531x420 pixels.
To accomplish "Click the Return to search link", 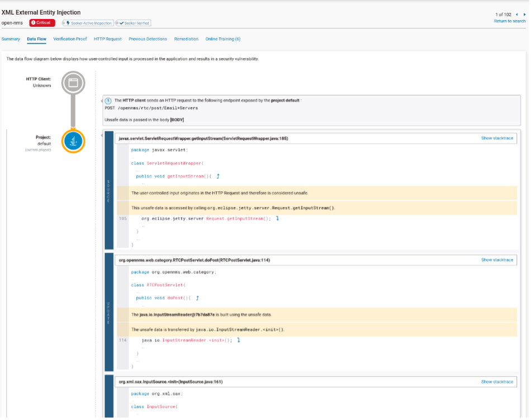I will click(x=509, y=21).
